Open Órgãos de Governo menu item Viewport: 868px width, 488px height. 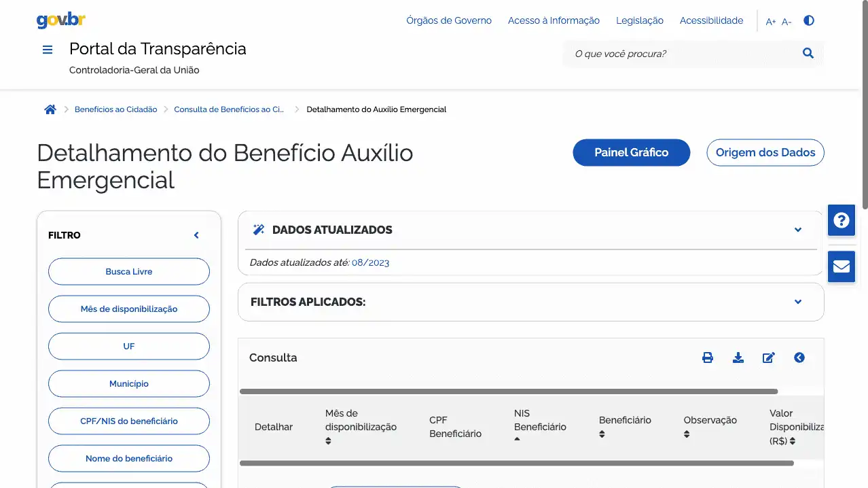click(448, 20)
